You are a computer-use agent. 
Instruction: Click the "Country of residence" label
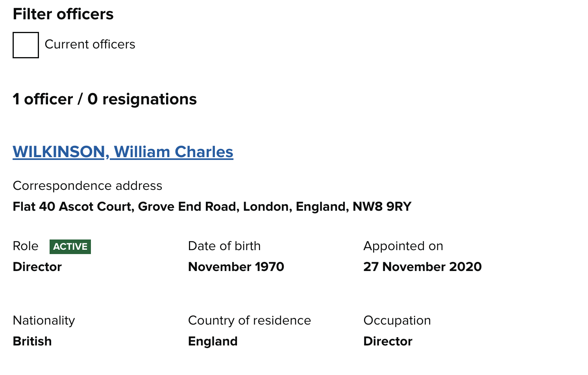[x=250, y=321]
